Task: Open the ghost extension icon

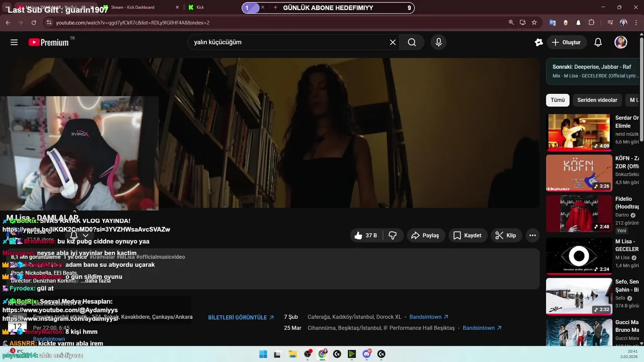Action: click(x=579, y=23)
